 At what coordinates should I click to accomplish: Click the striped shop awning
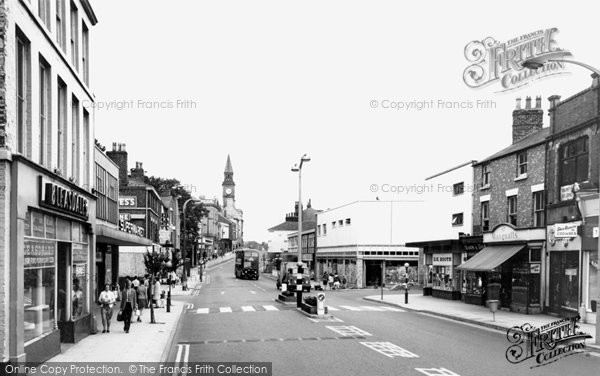click(x=490, y=258)
